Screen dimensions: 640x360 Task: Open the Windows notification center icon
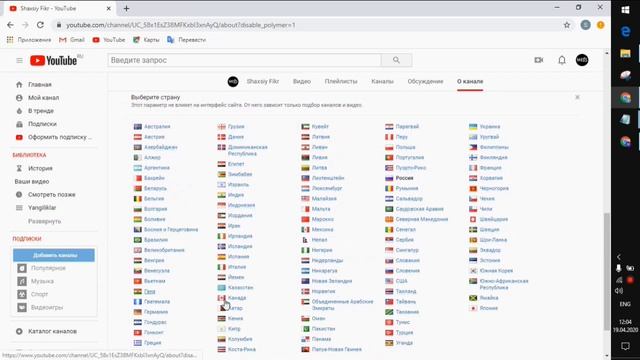point(625,346)
